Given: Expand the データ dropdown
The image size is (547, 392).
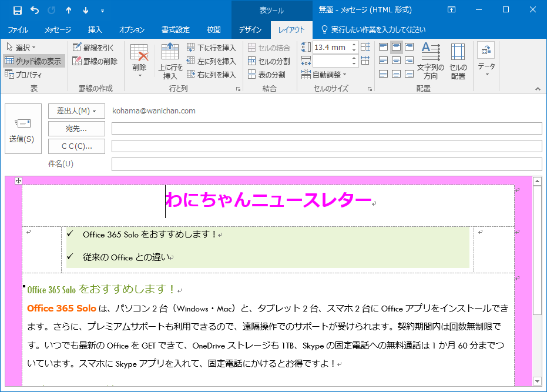Looking at the screenshot, I should pos(486,60).
